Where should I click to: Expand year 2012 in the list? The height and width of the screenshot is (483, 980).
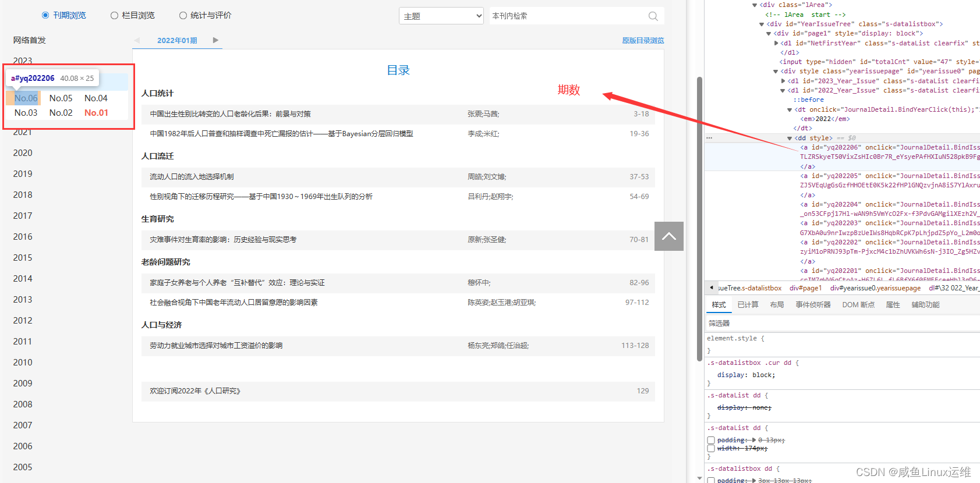[23, 321]
